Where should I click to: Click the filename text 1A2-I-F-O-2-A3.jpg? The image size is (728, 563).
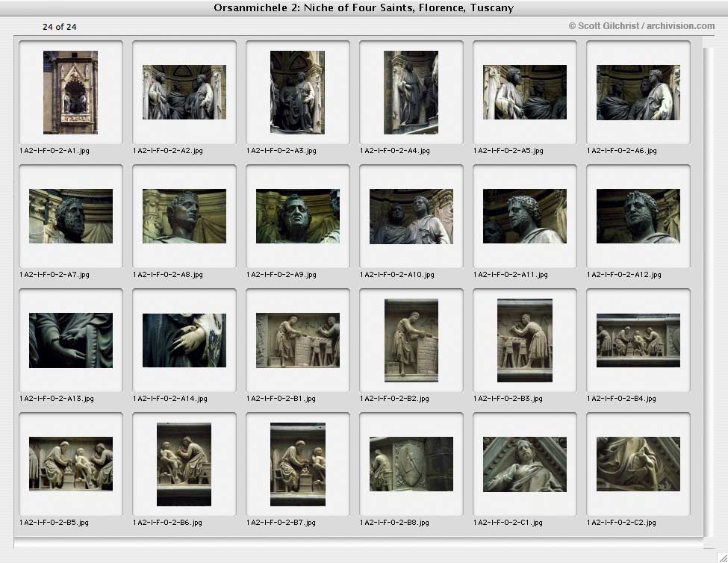[281, 150]
